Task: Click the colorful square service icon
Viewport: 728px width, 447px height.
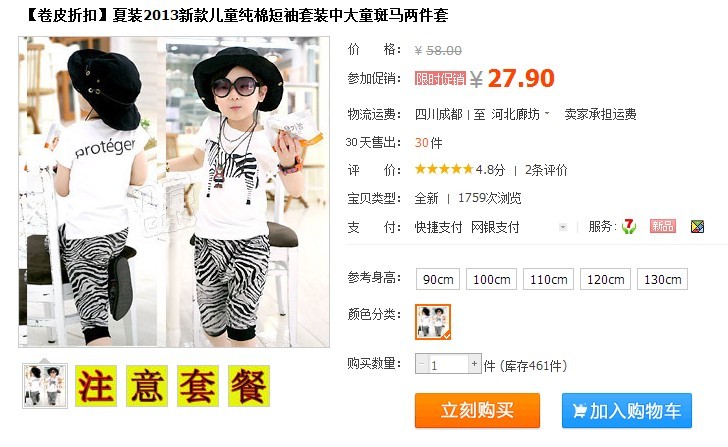Action: click(x=697, y=227)
